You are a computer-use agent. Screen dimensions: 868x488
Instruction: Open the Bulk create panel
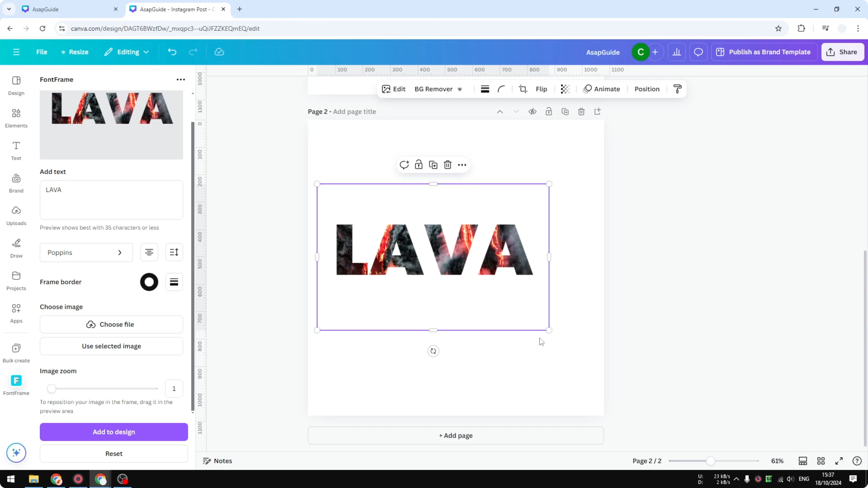[16, 352]
